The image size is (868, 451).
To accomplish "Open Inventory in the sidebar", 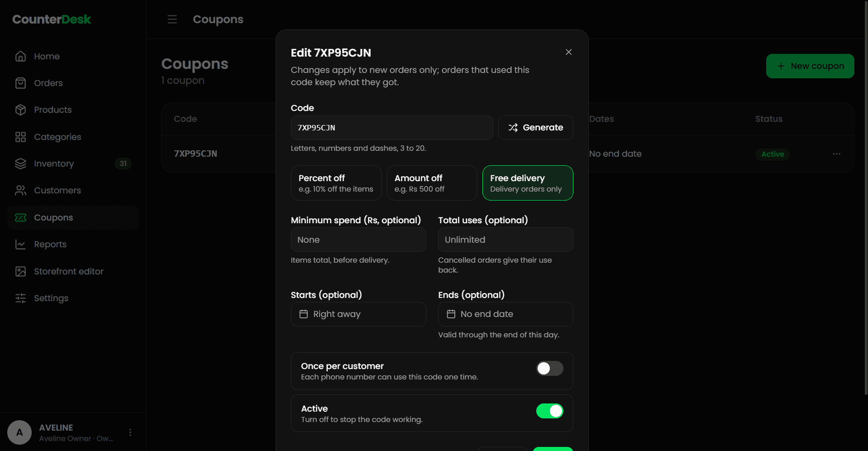I will [73, 163].
